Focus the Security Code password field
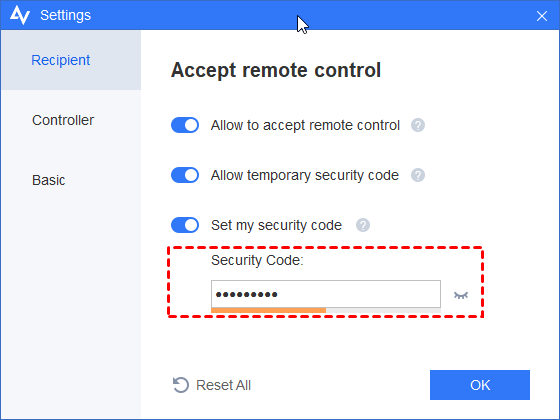Viewport: 560px width, 420px height. 326,294
